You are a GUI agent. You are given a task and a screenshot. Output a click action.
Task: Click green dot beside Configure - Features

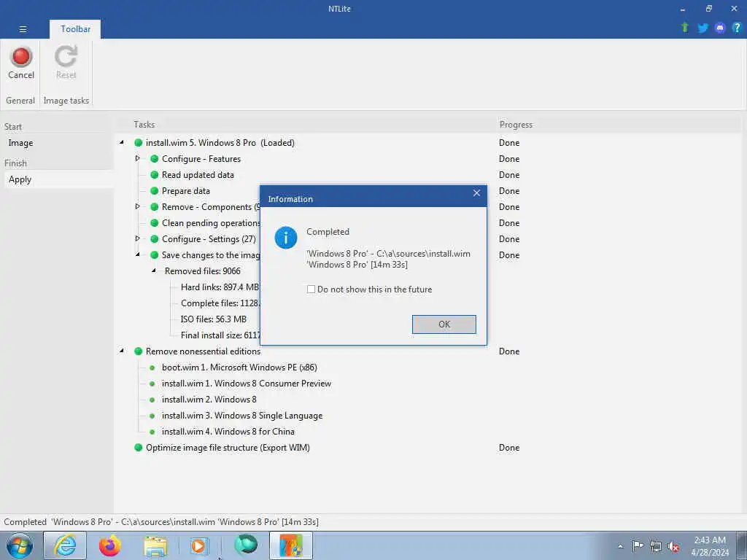154,158
